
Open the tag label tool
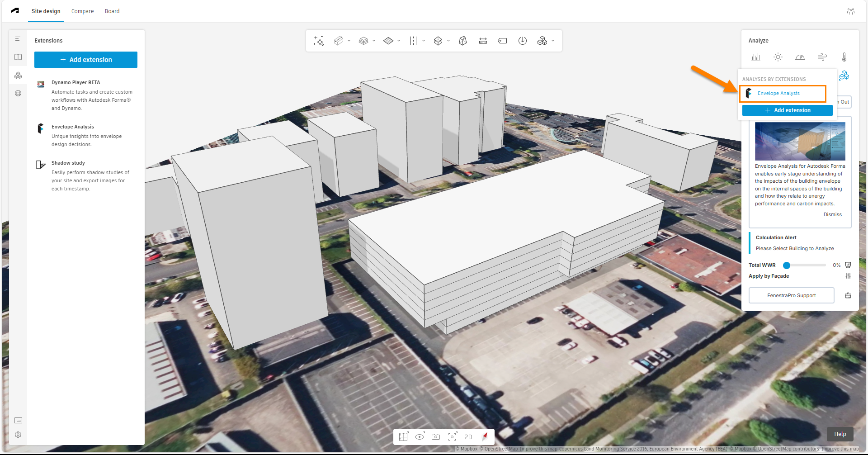tap(502, 41)
